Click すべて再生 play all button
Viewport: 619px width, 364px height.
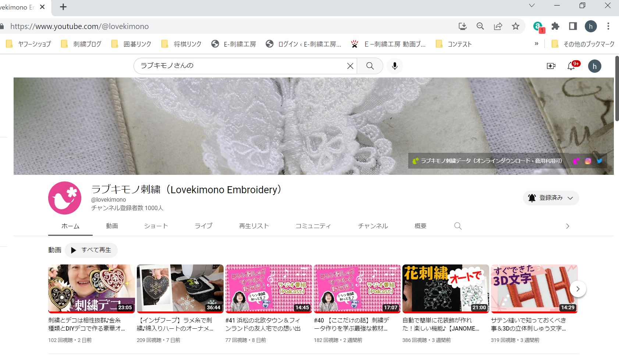pos(91,250)
